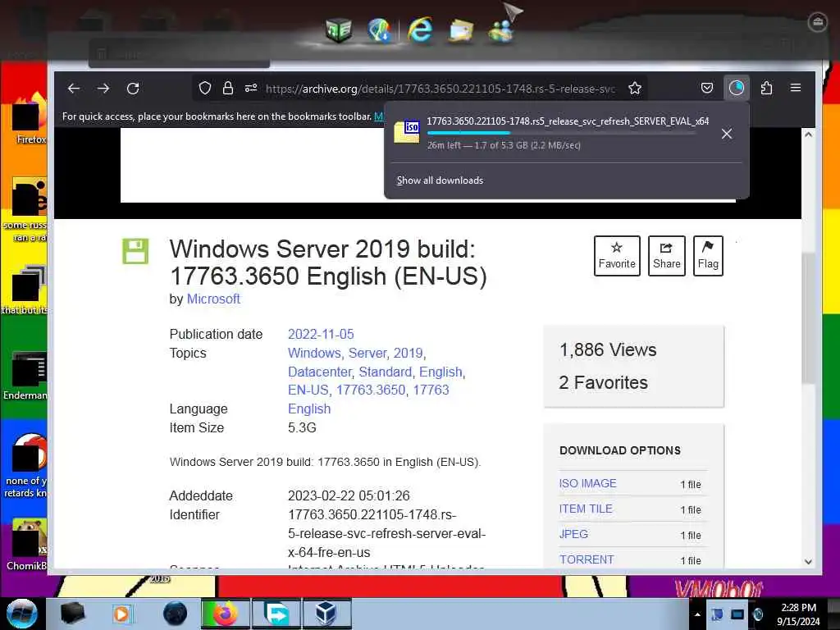Open the English language link

point(309,409)
